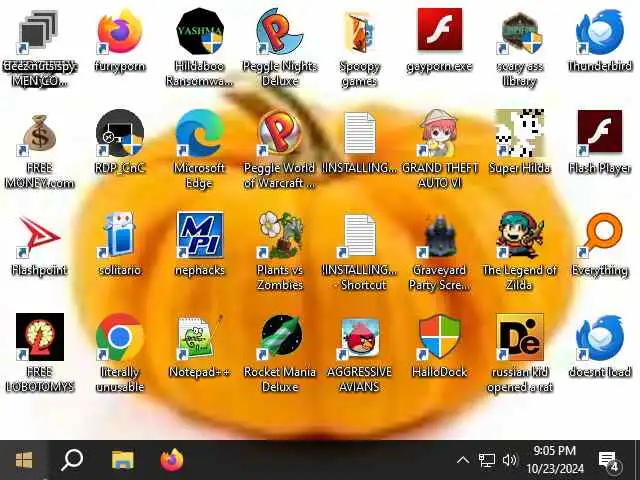Open the Thunderbird desktop shortcut
This screenshot has height=480, width=640.
[600, 33]
